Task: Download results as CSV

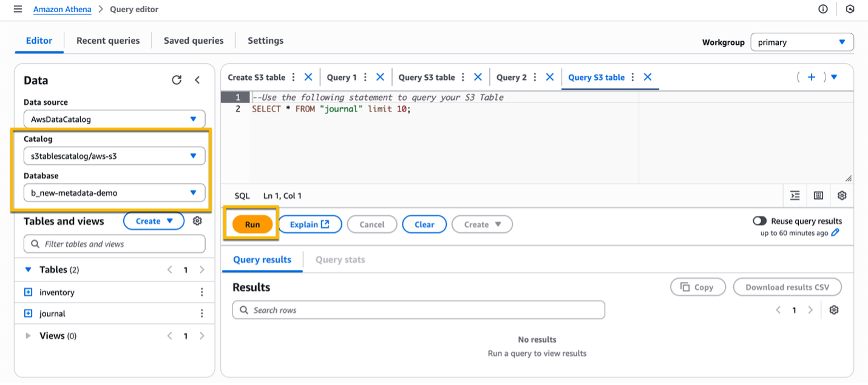Action: point(787,287)
